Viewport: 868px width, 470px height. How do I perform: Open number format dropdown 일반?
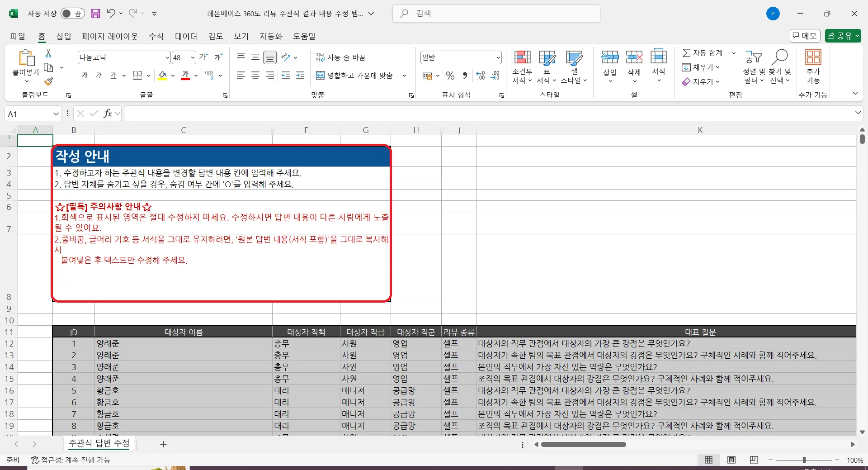point(498,57)
